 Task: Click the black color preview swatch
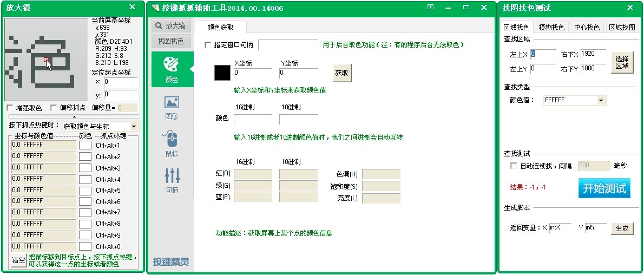tap(222, 73)
